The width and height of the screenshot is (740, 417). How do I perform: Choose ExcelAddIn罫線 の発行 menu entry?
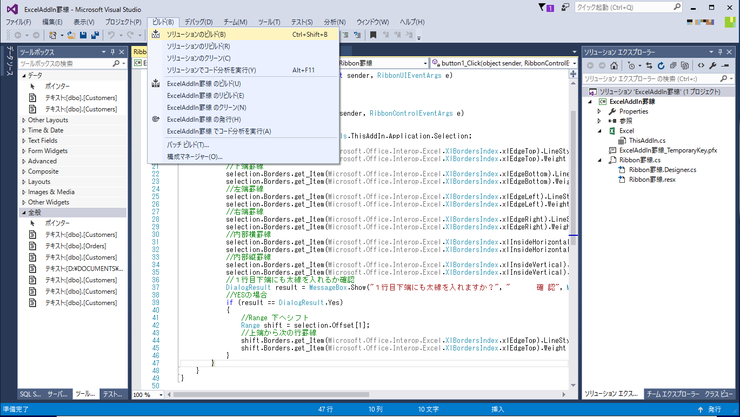[244, 119]
